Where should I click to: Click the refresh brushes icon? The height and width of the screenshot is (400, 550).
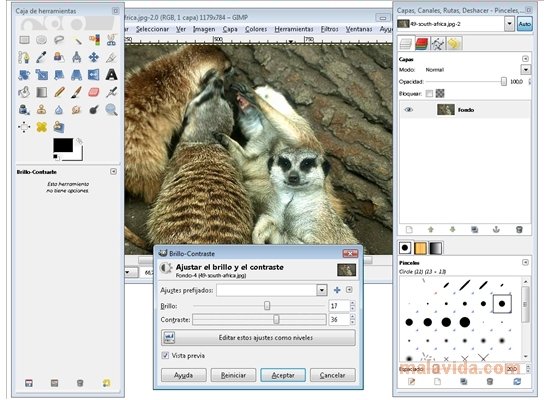pyautogui.click(x=517, y=381)
